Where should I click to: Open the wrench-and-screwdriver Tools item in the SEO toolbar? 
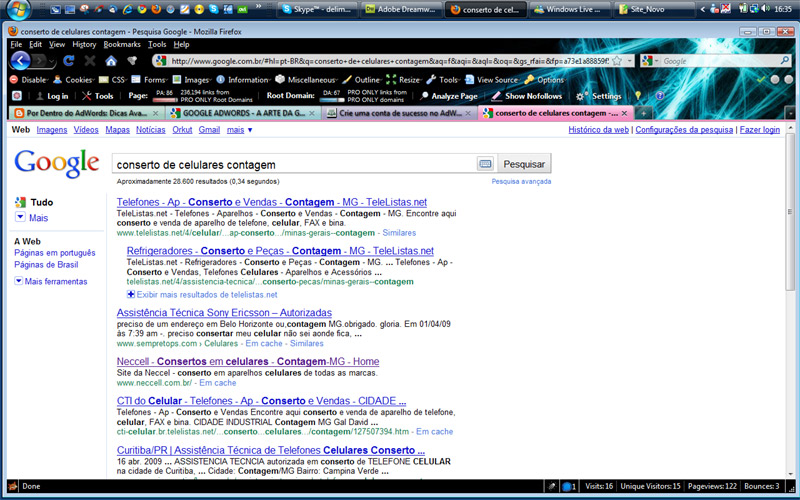tap(98, 96)
